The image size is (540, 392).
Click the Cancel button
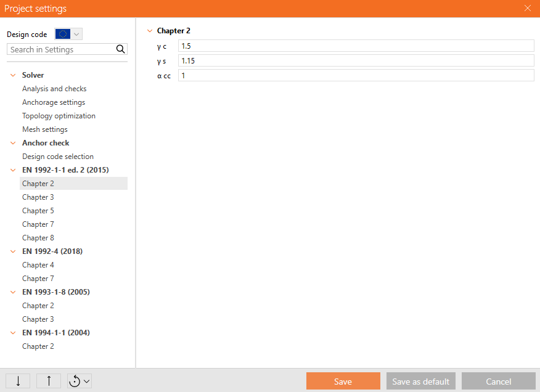[x=498, y=381]
